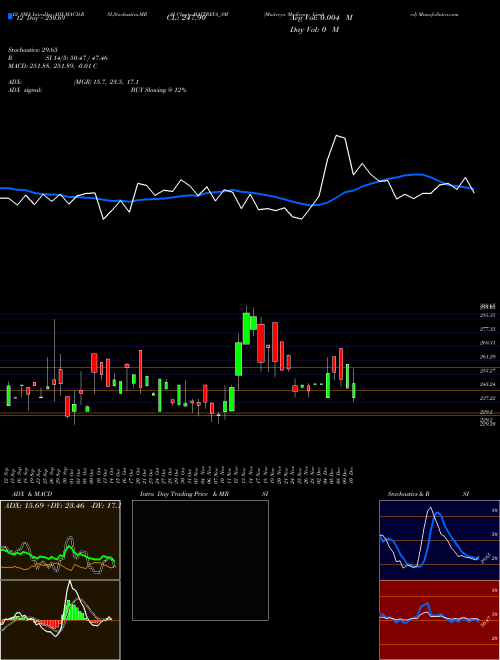Click the blue 12 Day legend square
This screenshot has width=500, height=660.
tap(10, 17)
